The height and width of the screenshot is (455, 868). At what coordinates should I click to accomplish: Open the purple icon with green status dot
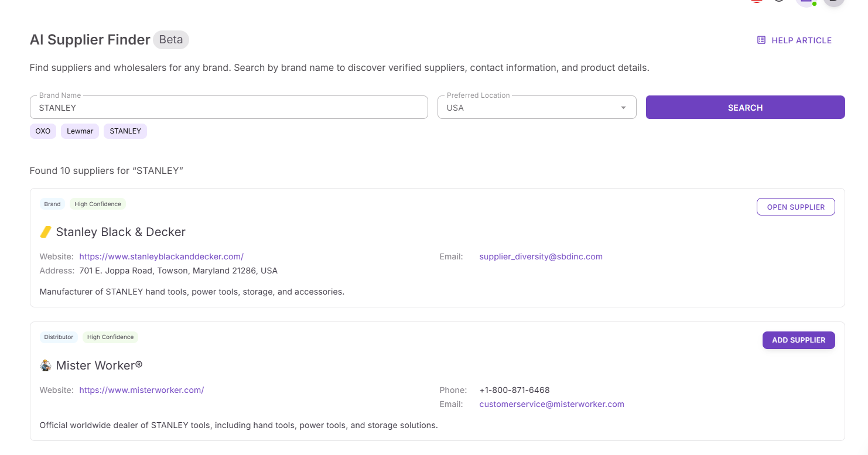click(x=807, y=2)
